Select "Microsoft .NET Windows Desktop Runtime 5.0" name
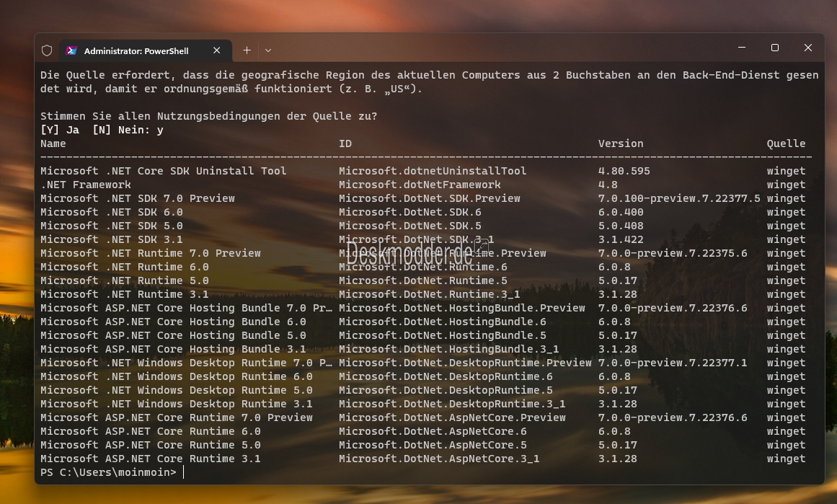This screenshot has height=504, width=837. tap(177, 391)
